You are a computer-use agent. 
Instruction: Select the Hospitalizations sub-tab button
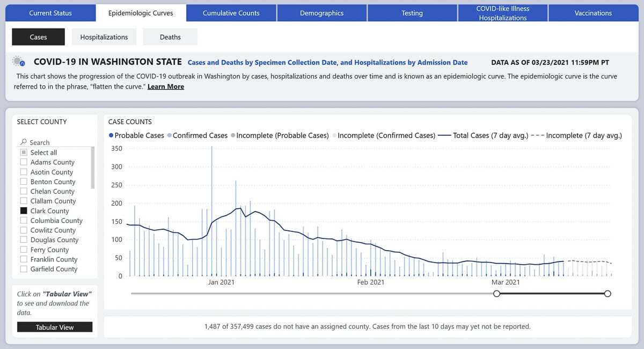pos(104,37)
